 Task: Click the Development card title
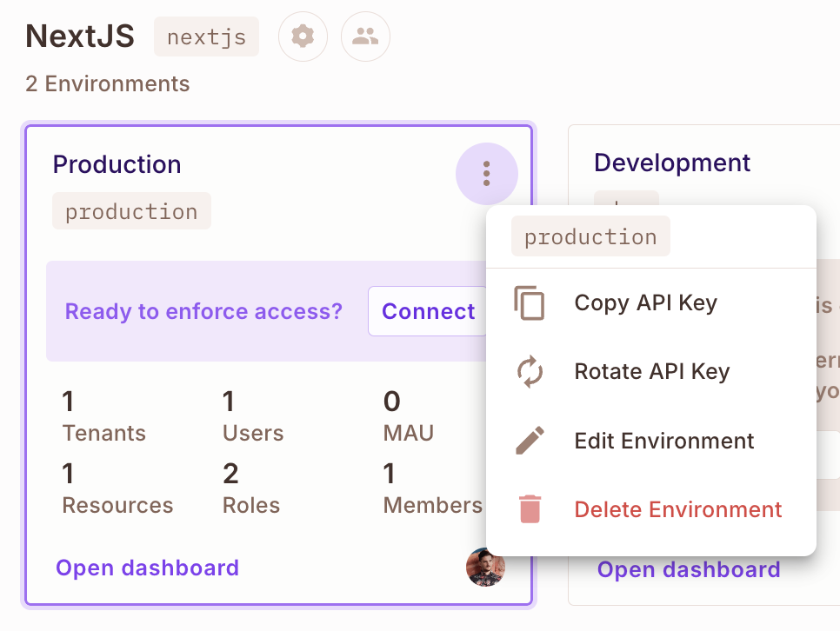pos(671,163)
